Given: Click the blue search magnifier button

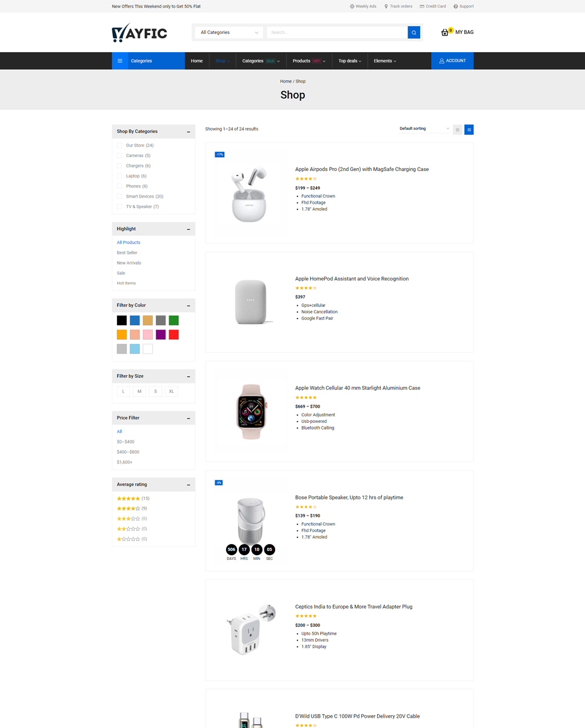Looking at the screenshot, I should click(413, 33).
